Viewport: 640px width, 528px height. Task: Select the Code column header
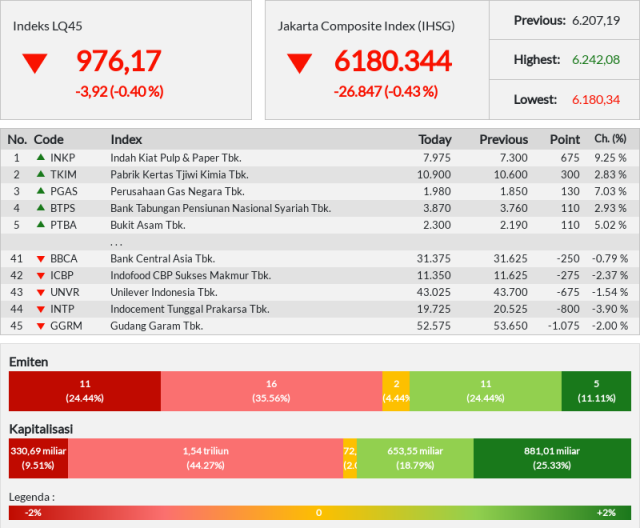click(49, 140)
